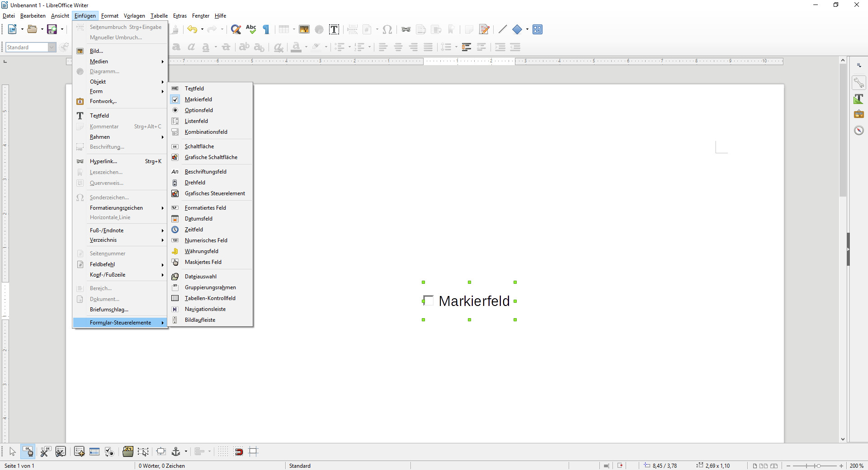Toggle automatic control focus icon
The image size is (868, 470).
click(x=143, y=451)
